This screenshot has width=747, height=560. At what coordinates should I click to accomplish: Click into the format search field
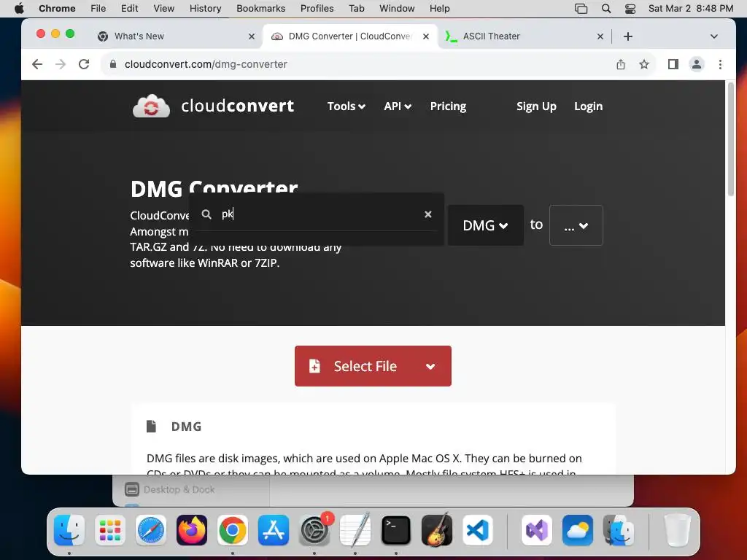tap(317, 214)
